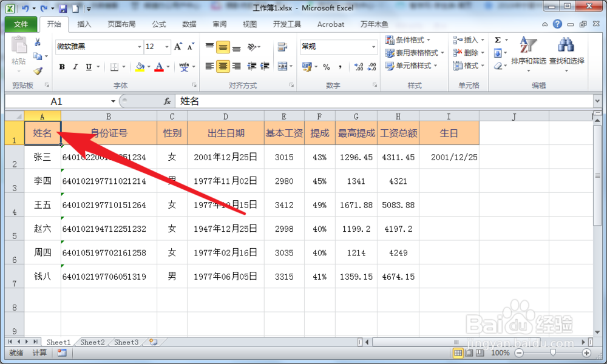Switch to the Sheet2 worksheet tab

pyautogui.click(x=92, y=342)
